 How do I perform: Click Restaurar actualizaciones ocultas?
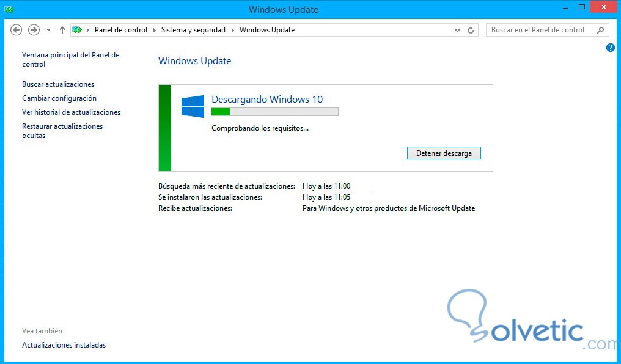point(62,131)
